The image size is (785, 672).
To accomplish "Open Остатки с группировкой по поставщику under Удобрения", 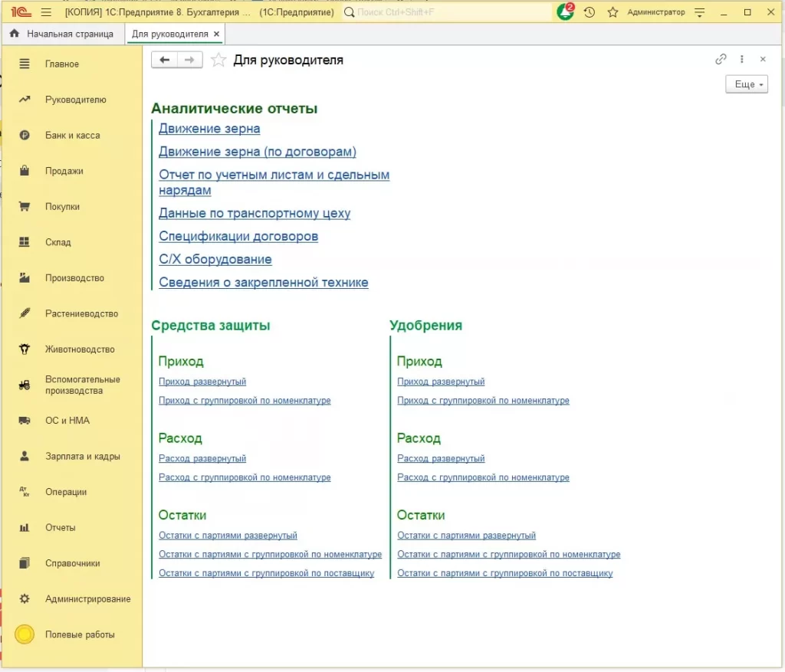I will click(x=505, y=573).
